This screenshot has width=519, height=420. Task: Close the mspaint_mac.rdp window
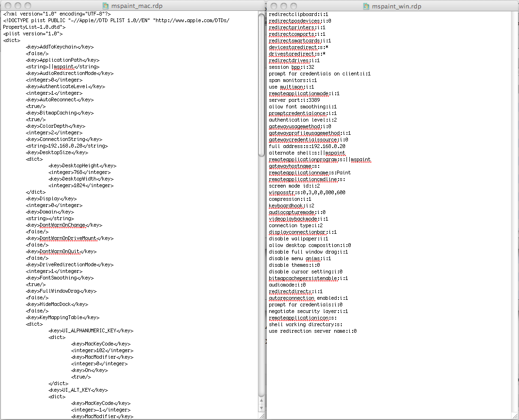(x=7, y=6)
